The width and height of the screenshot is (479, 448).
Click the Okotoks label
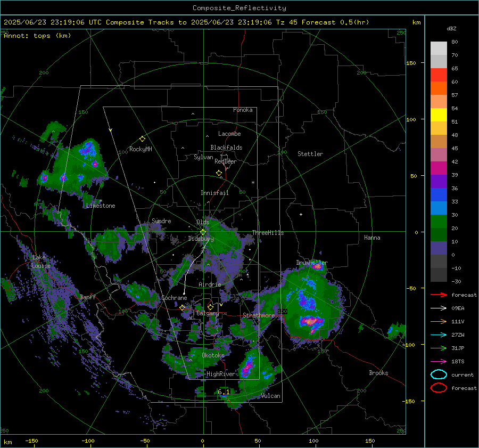tap(213, 355)
